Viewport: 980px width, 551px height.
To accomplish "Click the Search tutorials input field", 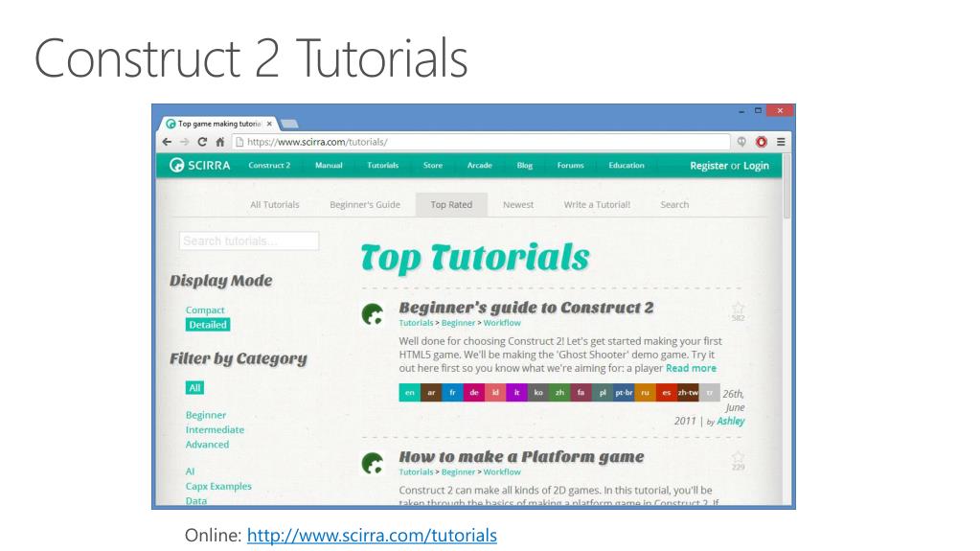I will (249, 241).
